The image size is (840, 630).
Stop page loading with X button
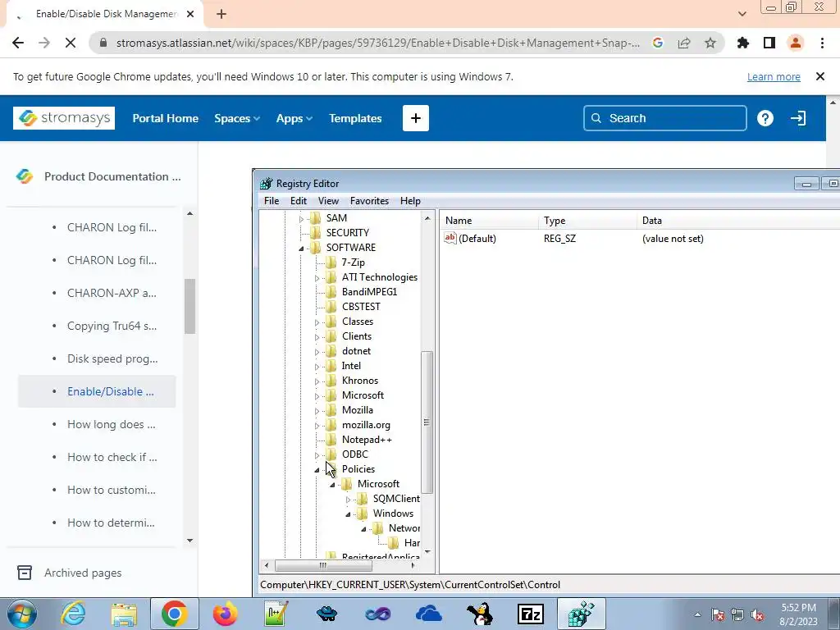pos(71,43)
